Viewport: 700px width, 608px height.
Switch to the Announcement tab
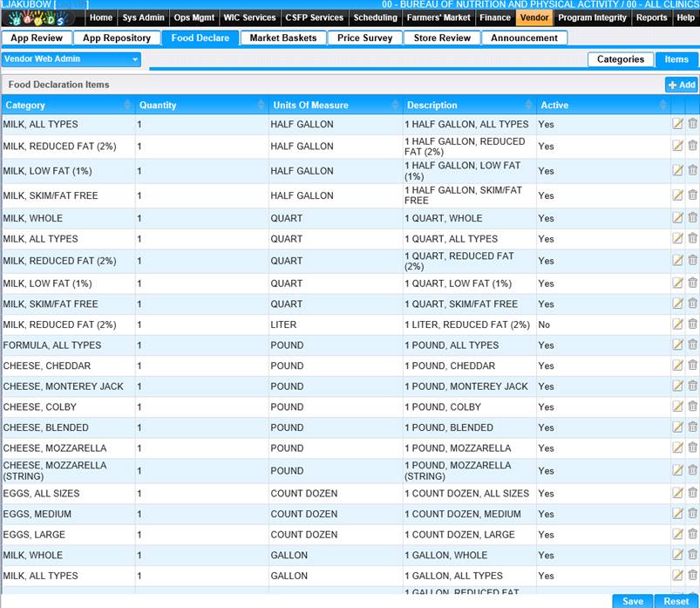pyautogui.click(x=524, y=38)
